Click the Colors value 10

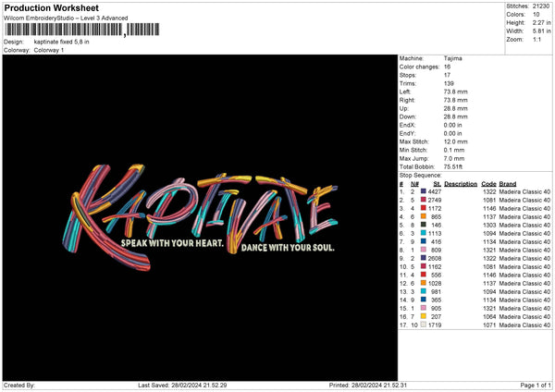(x=536, y=15)
